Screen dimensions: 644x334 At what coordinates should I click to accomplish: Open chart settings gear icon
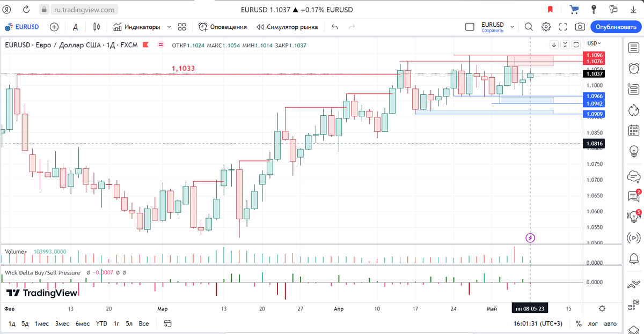pyautogui.click(x=546, y=26)
